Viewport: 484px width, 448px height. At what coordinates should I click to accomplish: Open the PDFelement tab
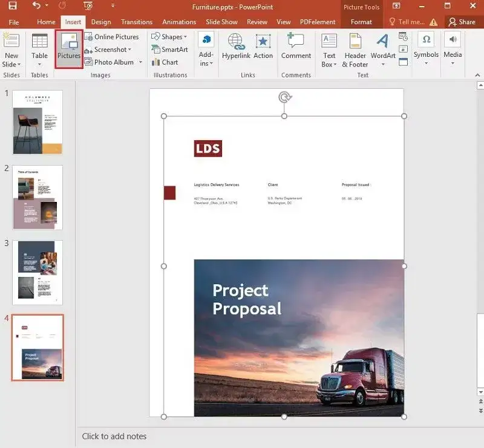(318, 22)
